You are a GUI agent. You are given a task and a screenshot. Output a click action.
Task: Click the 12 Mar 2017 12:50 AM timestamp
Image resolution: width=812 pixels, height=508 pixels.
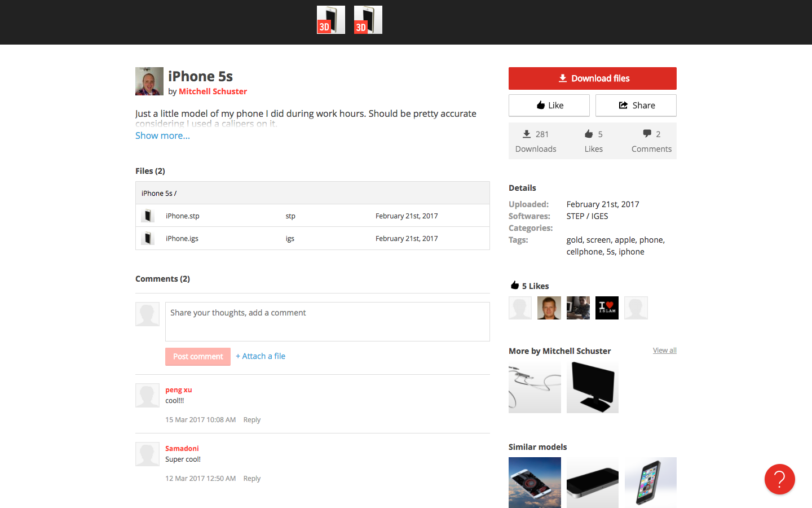tap(200, 479)
